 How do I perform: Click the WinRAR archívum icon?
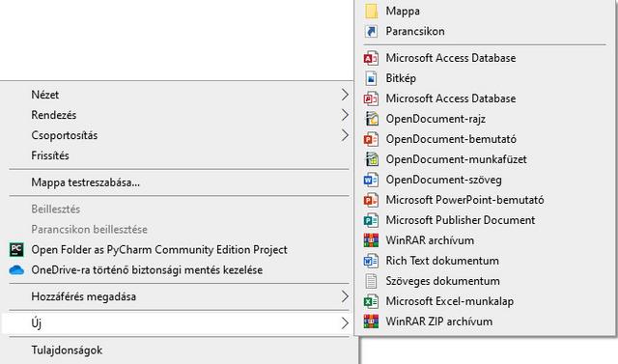(371, 240)
